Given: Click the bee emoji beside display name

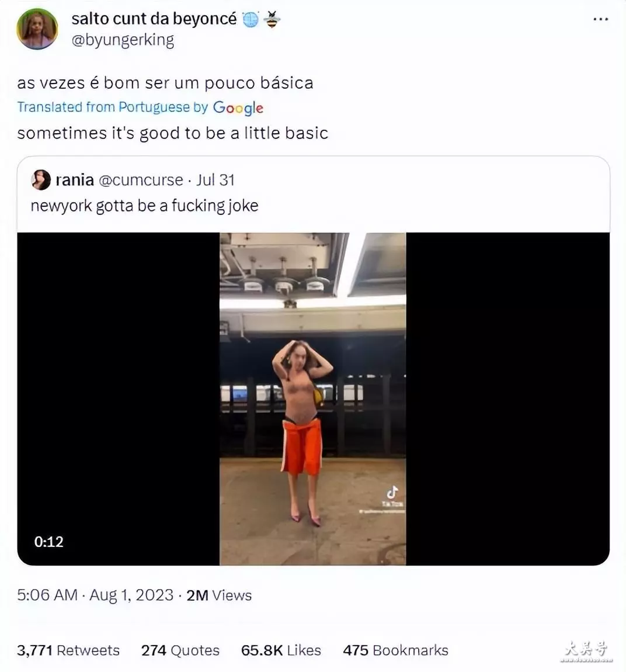Looking at the screenshot, I should 272,19.
